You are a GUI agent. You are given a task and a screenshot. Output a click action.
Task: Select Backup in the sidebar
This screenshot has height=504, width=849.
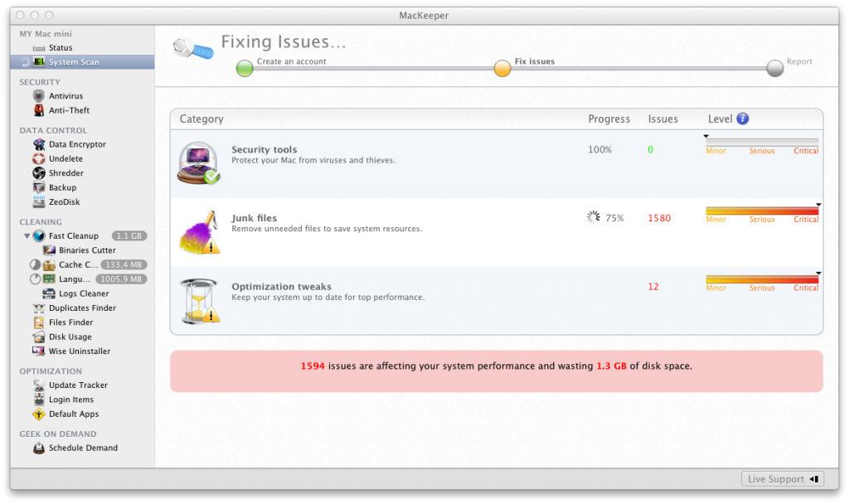coord(62,188)
